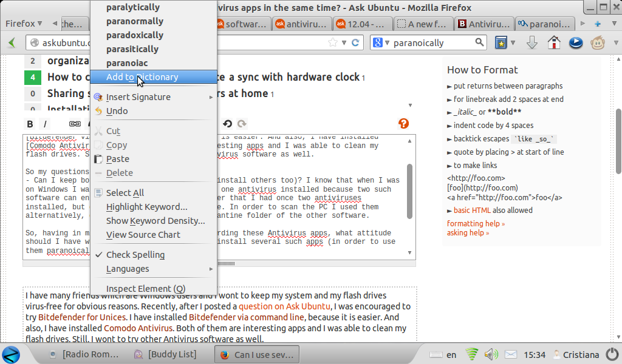Apply bold formatting in editor toolbar

(30, 124)
